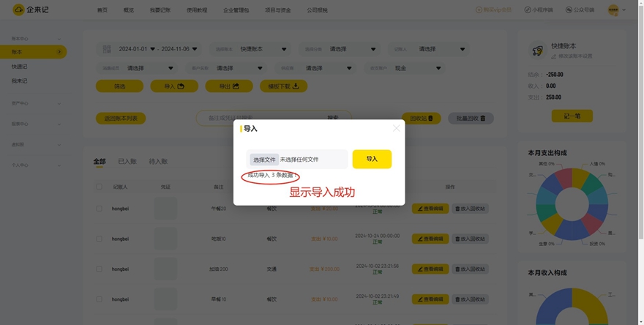This screenshot has width=644, height=325.
Task: Move the 吃饭10 record to 回收站
Action: click(469, 239)
